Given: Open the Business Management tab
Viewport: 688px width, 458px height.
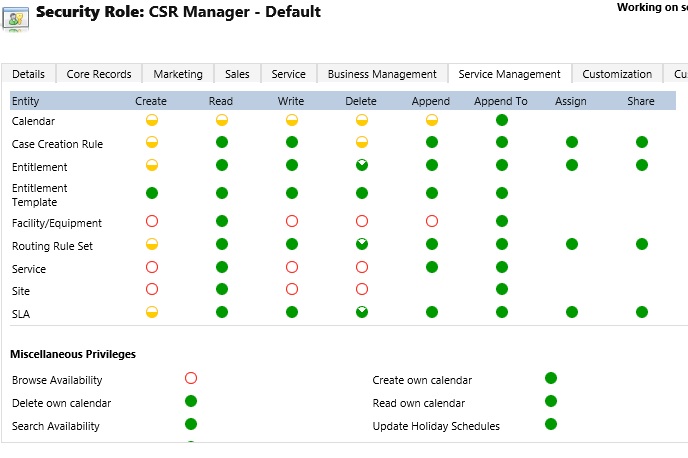Looking at the screenshot, I should coord(382,74).
